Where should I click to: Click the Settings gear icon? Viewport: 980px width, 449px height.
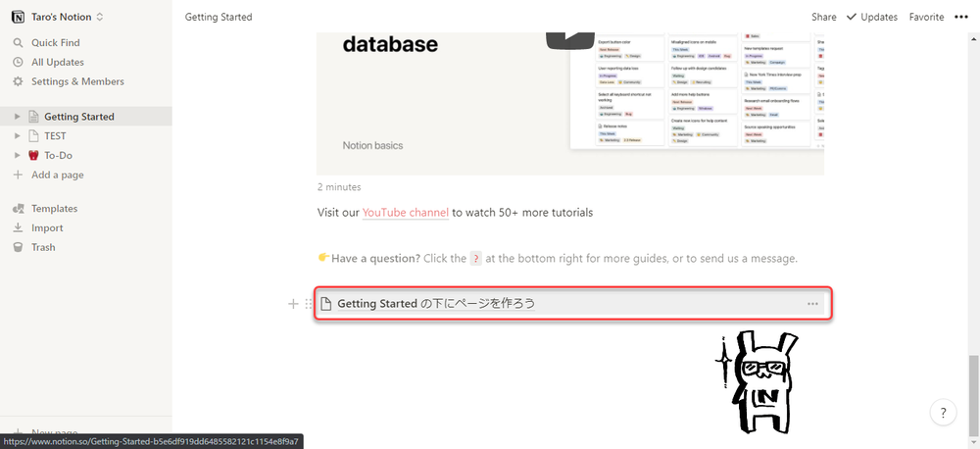pos(18,81)
